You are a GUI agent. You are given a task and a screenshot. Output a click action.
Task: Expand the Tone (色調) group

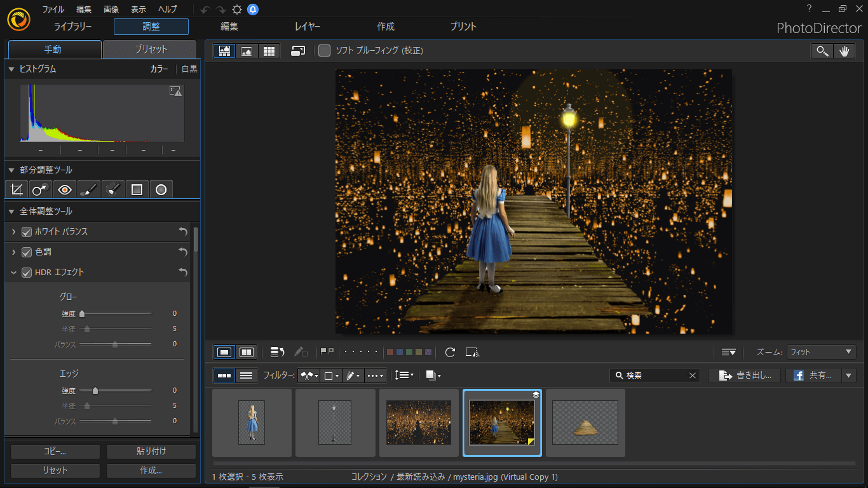13,252
